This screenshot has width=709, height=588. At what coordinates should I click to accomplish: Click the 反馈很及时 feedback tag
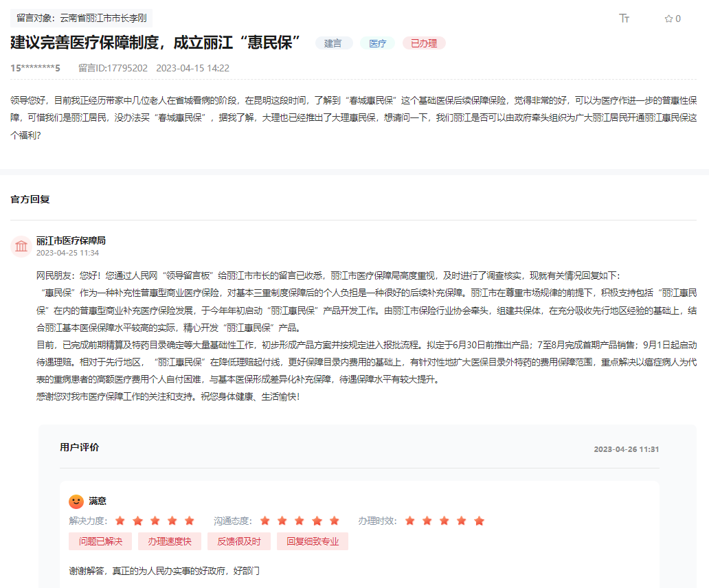(x=239, y=541)
